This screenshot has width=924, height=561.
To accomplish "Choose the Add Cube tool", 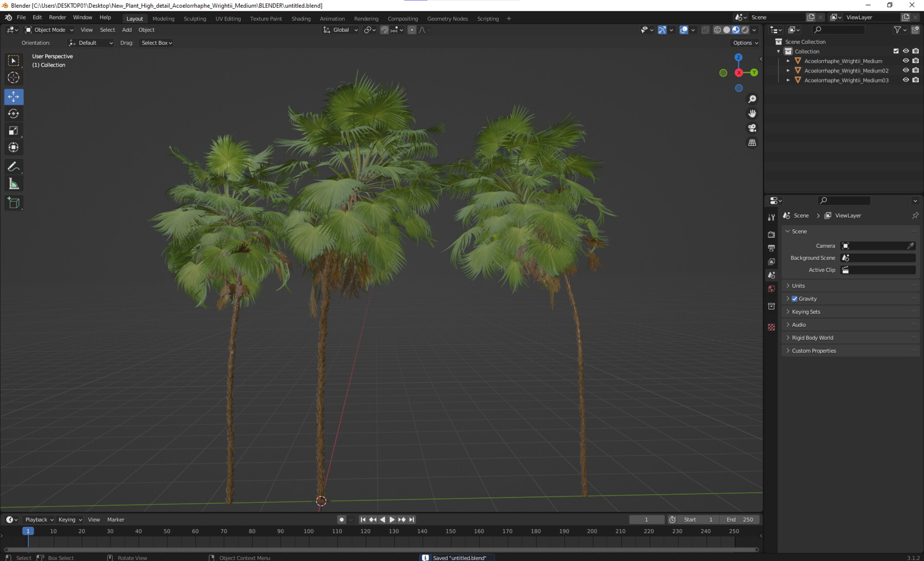I will [x=14, y=203].
